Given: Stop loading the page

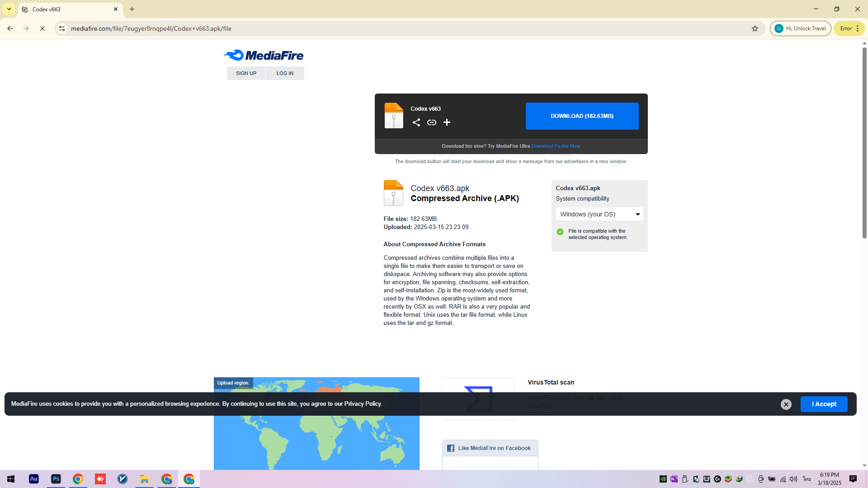Looking at the screenshot, I should click(42, 28).
